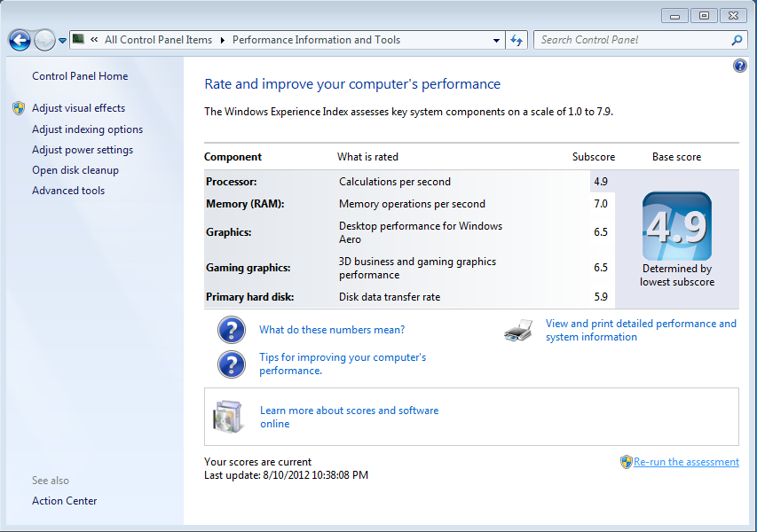Click the Control Panel icon in address bar
This screenshot has width=757, height=532.
pyautogui.click(x=78, y=39)
